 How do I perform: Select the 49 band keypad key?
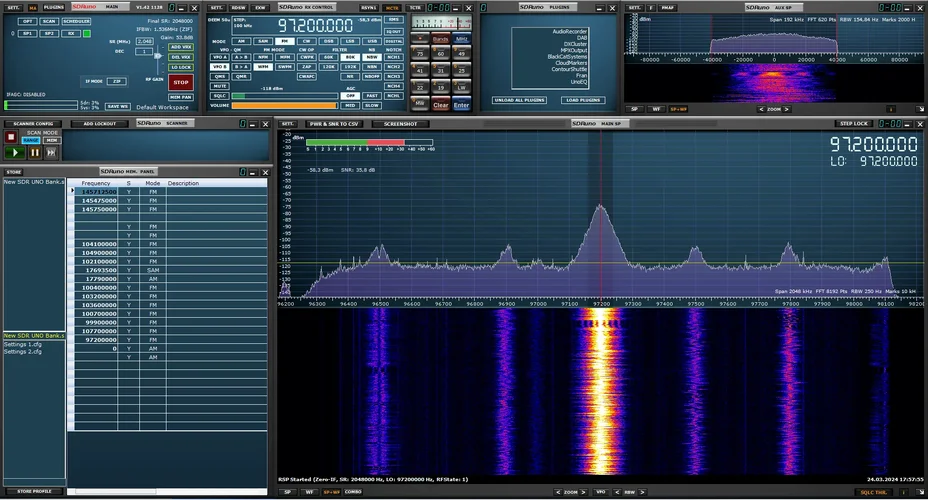point(461,54)
